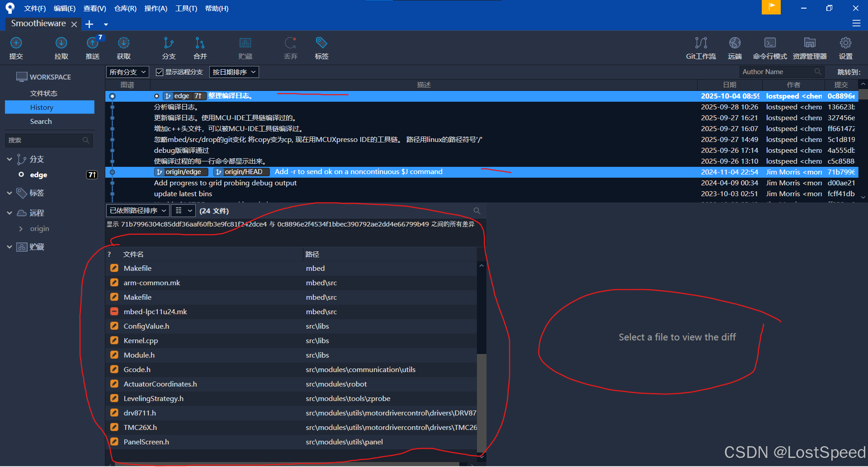This screenshot has width=868, height=467.
Task: Click the magnifier icon in Author Name field
Action: point(818,72)
